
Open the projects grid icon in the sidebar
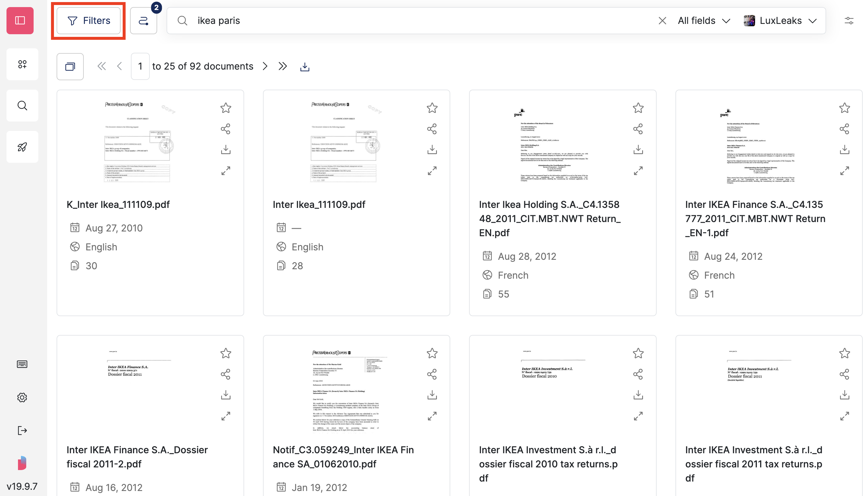click(22, 64)
